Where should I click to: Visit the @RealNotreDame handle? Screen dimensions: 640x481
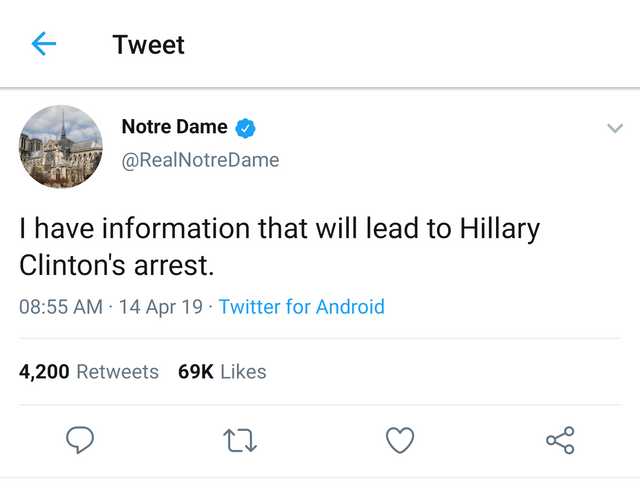tap(200, 160)
